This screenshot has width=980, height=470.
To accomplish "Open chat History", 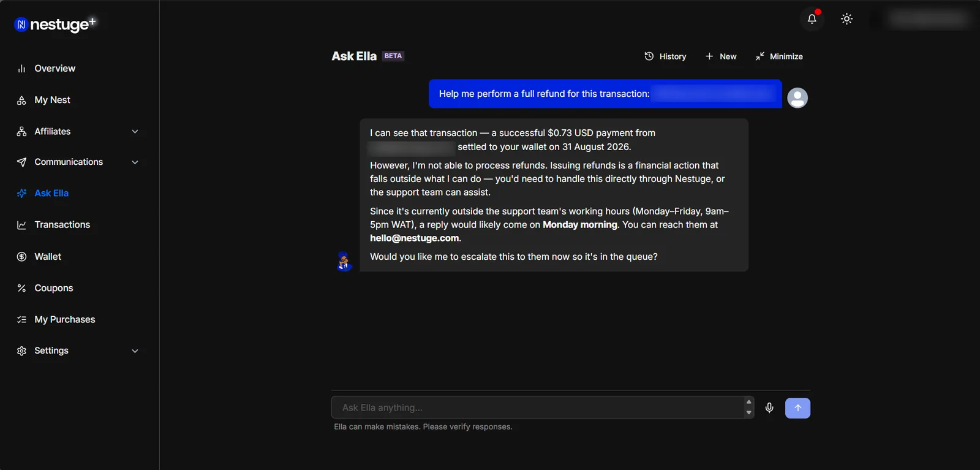I will pos(665,56).
